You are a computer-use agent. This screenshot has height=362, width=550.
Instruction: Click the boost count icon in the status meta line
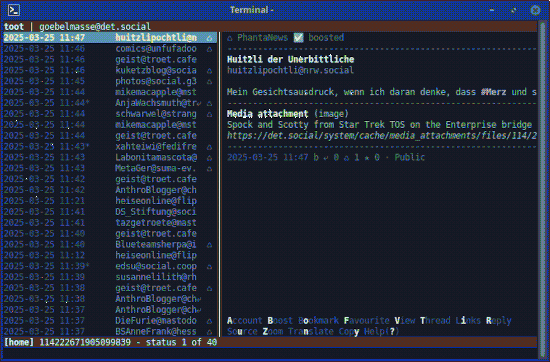(347, 157)
